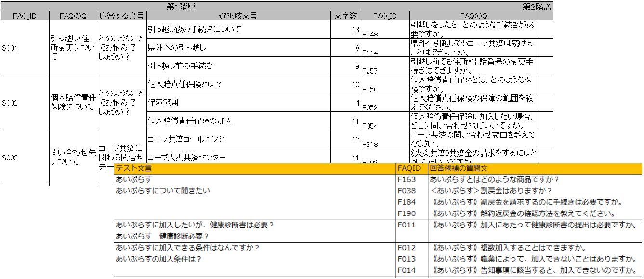The image size is (644, 279).
Task: Click the 文字数 column header
Action: coord(345,15)
